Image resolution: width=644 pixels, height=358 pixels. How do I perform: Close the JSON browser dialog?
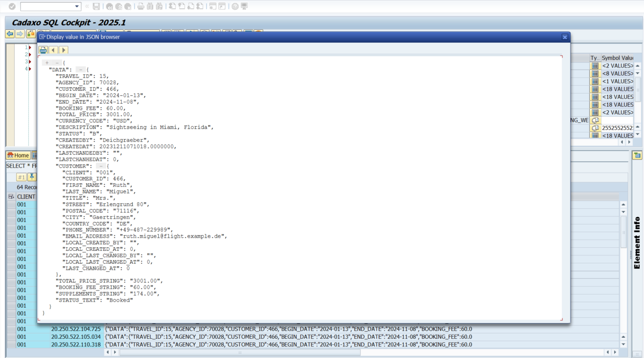coord(565,37)
